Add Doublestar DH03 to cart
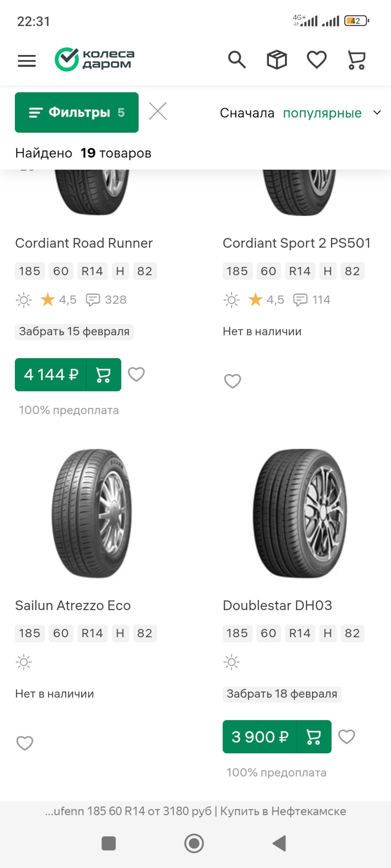This screenshot has width=391, height=868. pyautogui.click(x=314, y=737)
